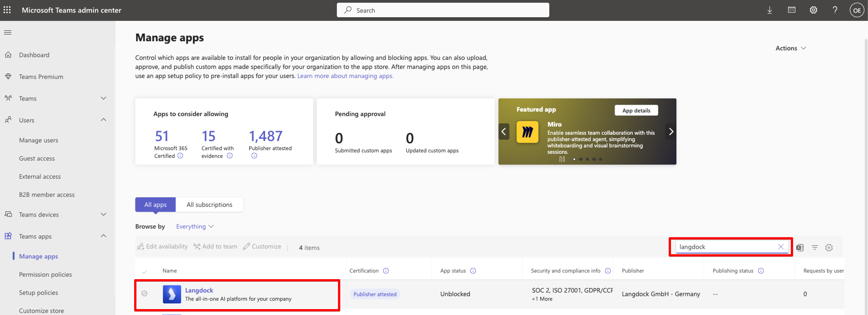Screen dimensions: 868x315
Task: Show next featured app with right arrow
Action: tap(671, 132)
